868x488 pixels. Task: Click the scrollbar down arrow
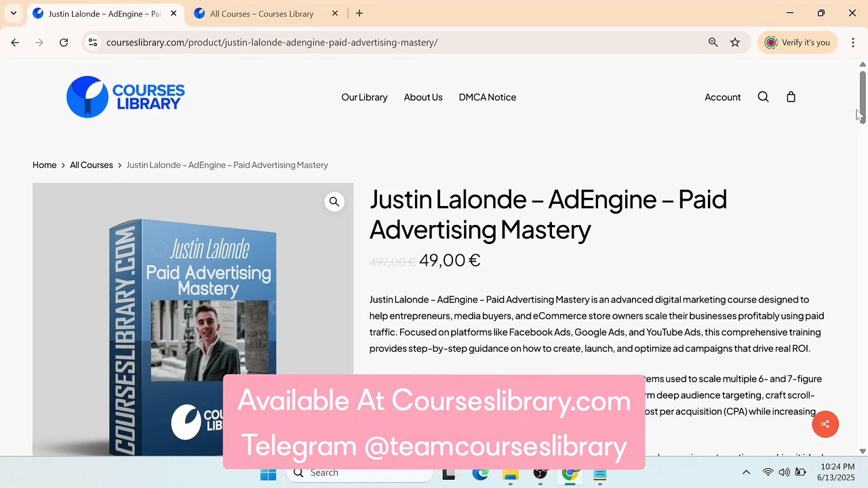[x=863, y=451]
